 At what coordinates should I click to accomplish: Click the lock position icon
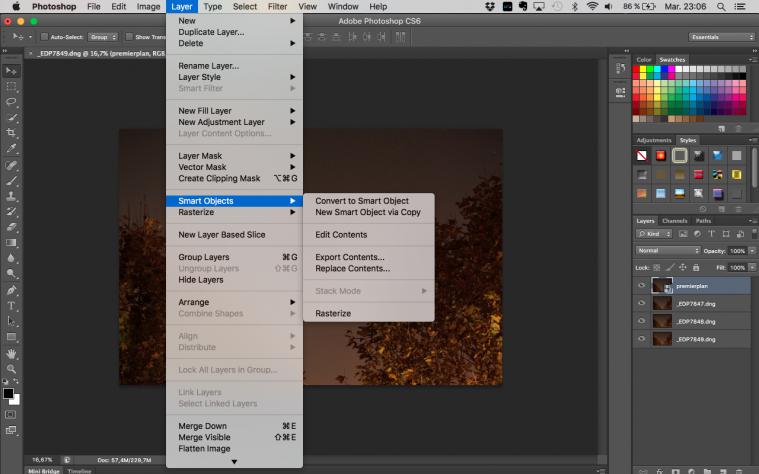[683, 267]
